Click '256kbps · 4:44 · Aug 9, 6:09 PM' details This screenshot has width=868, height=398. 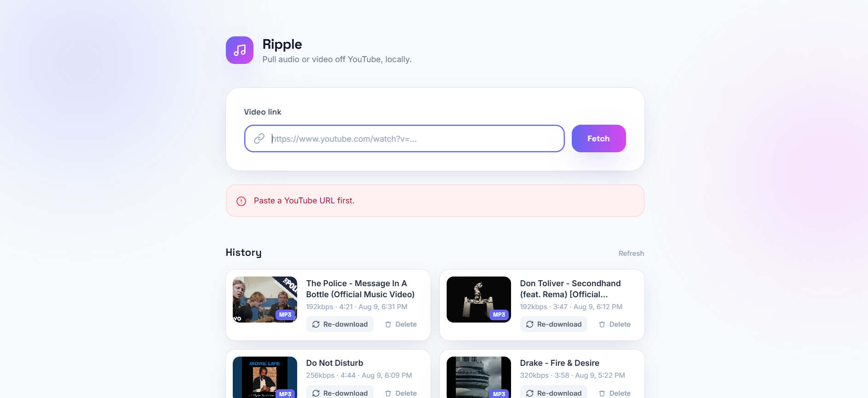tap(359, 375)
